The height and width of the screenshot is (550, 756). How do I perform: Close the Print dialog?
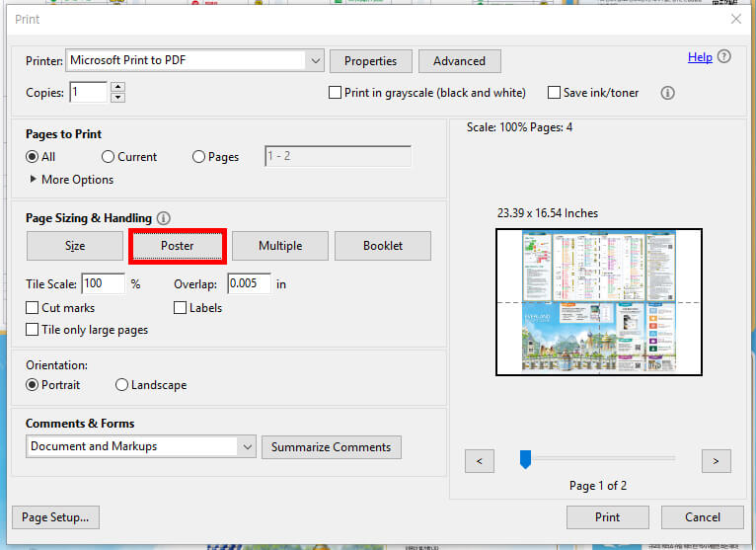(735, 20)
